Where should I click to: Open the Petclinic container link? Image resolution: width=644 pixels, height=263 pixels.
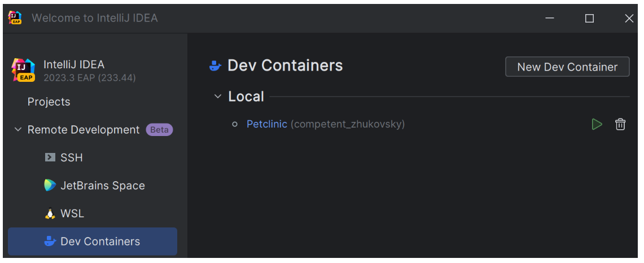[x=266, y=124]
